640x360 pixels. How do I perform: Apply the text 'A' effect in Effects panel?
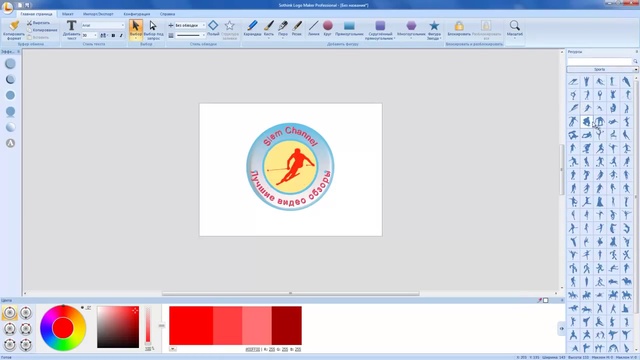click(x=10, y=143)
